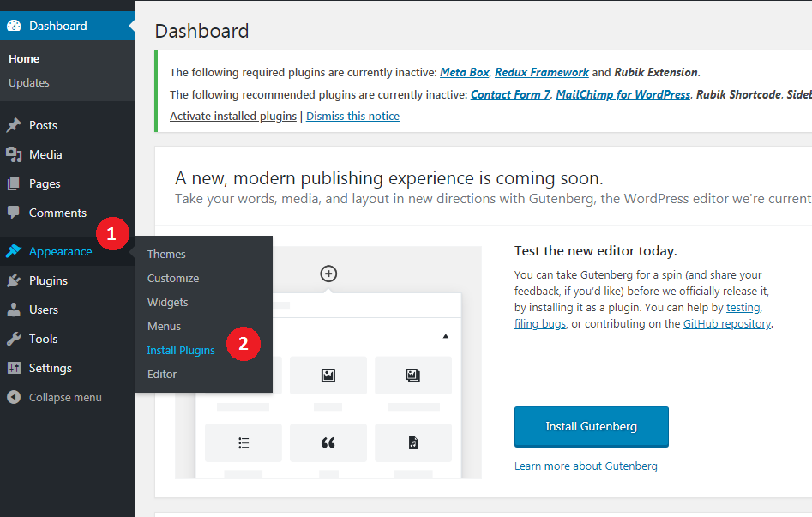Click the Settings sliders icon

pos(14,368)
